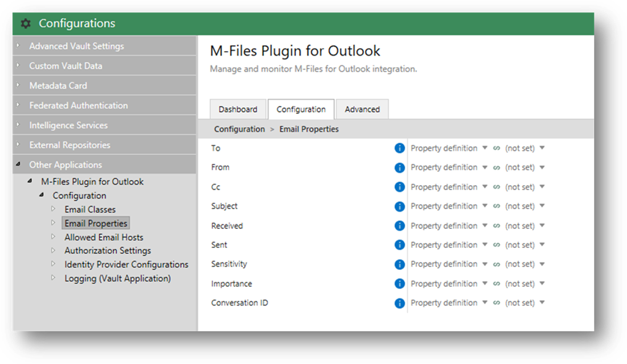Select Email Classes in the tree
Viewport: 627px width, 364px height.
coord(90,209)
